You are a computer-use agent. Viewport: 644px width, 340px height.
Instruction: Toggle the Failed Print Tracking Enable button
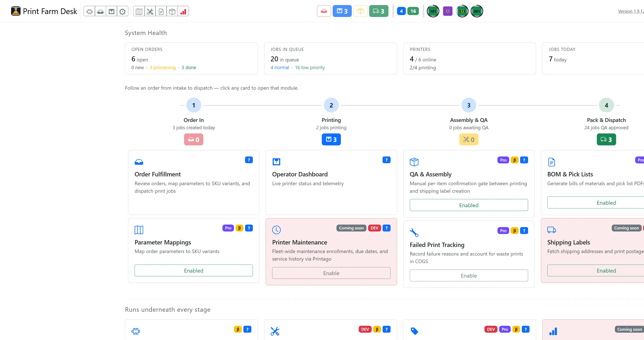pos(469,275)
